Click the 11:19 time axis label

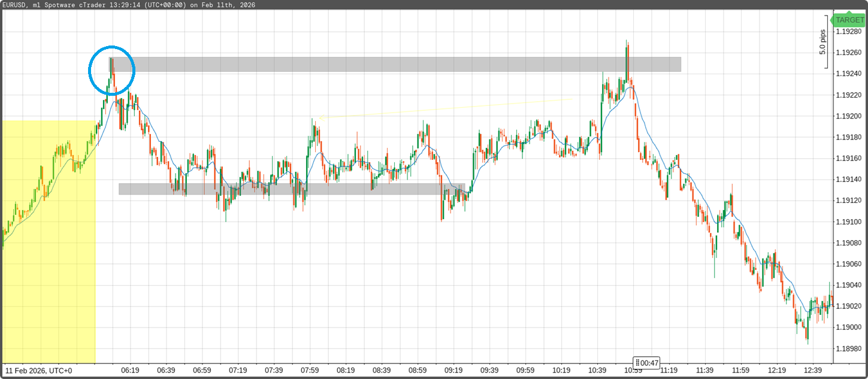670,371
